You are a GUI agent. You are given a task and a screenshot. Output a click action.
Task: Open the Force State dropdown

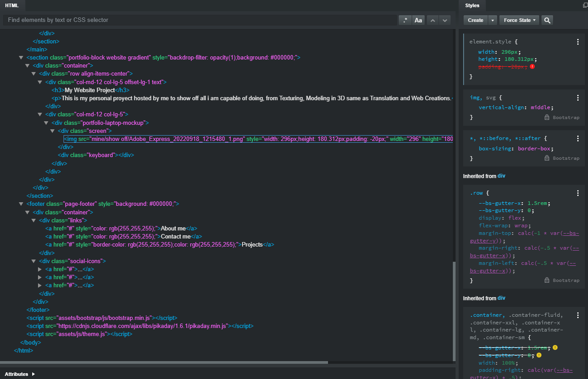(x=520, y=20)
